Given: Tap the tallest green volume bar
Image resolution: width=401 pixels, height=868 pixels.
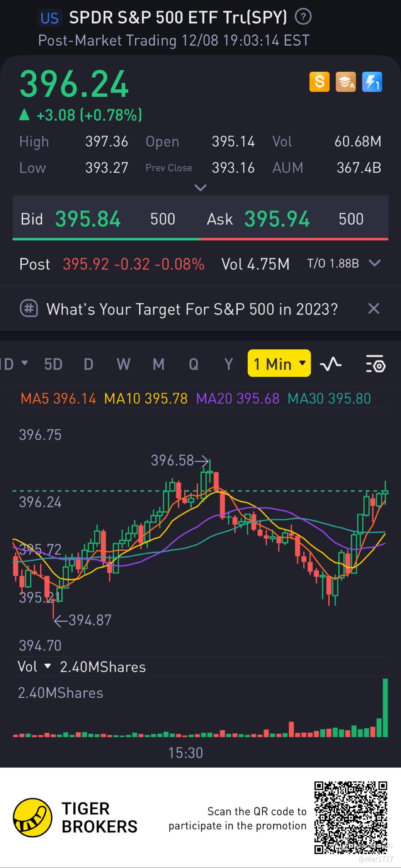Looking at the screenshot, I should point(385,707).
